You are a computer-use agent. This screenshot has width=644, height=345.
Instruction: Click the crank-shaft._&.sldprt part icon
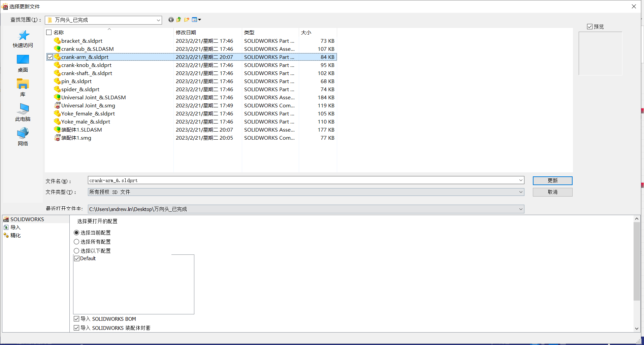click(x=57, y=73)
